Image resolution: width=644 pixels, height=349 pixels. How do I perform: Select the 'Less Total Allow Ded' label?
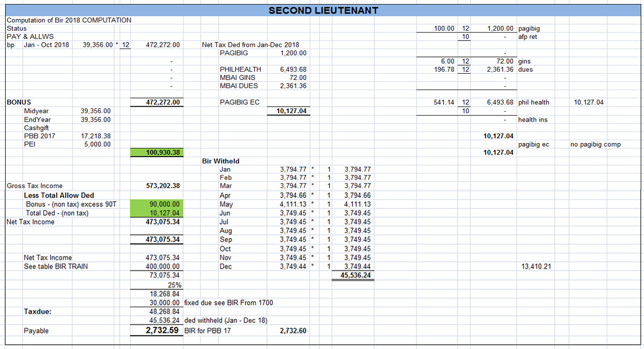tap(59, 195)
